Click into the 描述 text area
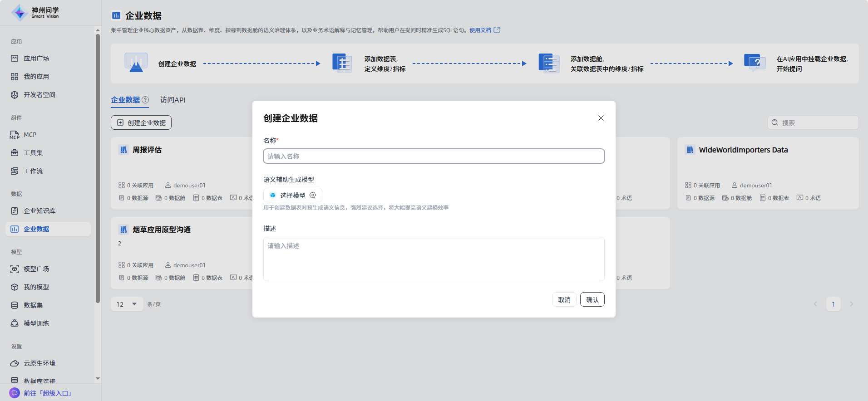The height and width of the screenshot is (401, 868). (x=434, y=259)
